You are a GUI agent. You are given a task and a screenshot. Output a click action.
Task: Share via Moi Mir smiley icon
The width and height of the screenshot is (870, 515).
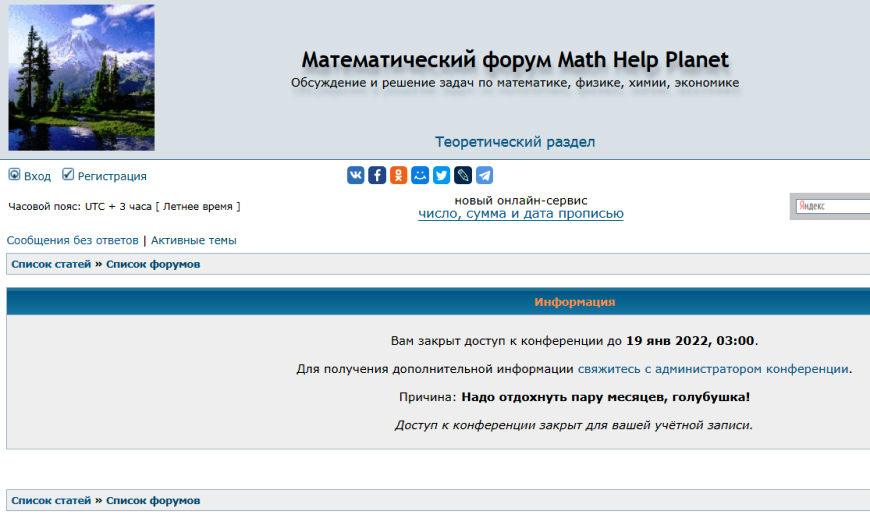[x=420, y=175]
